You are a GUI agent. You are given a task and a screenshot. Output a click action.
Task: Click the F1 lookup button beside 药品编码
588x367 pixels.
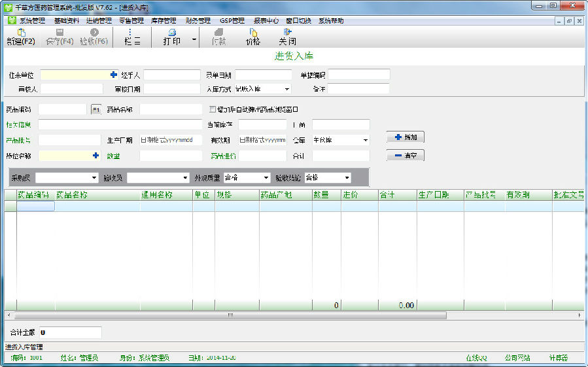point(96,109)
